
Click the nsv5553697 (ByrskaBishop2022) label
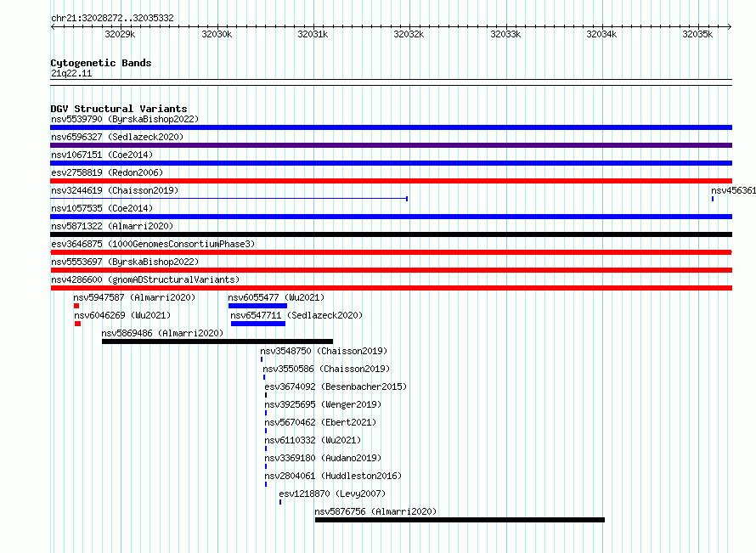click(125, 262)
